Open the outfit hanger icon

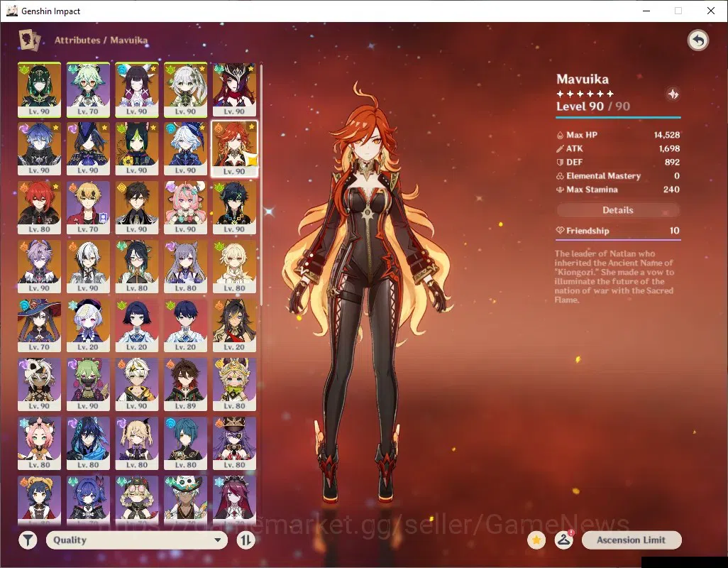pyautogui.click(x=563, y=540)
